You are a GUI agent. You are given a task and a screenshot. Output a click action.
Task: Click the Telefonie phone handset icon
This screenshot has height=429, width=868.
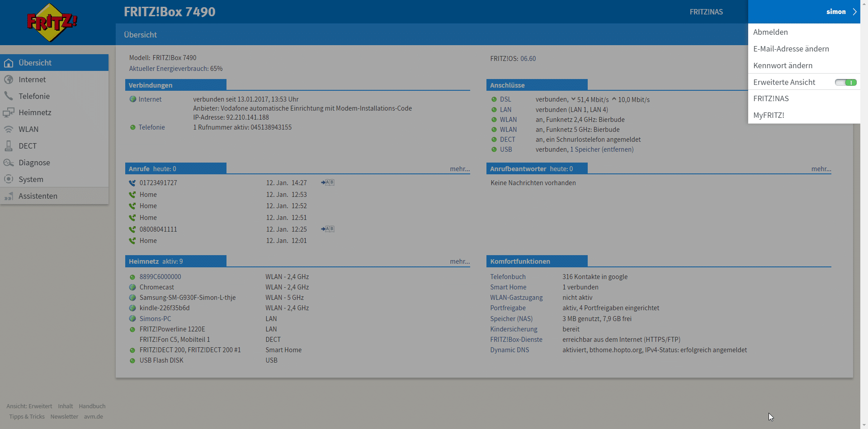[x=9, y=96]
